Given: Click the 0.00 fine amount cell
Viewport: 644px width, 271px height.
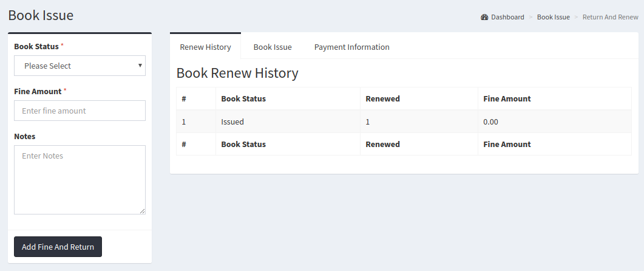Looking at the screenshot, I should click(490, 122).
